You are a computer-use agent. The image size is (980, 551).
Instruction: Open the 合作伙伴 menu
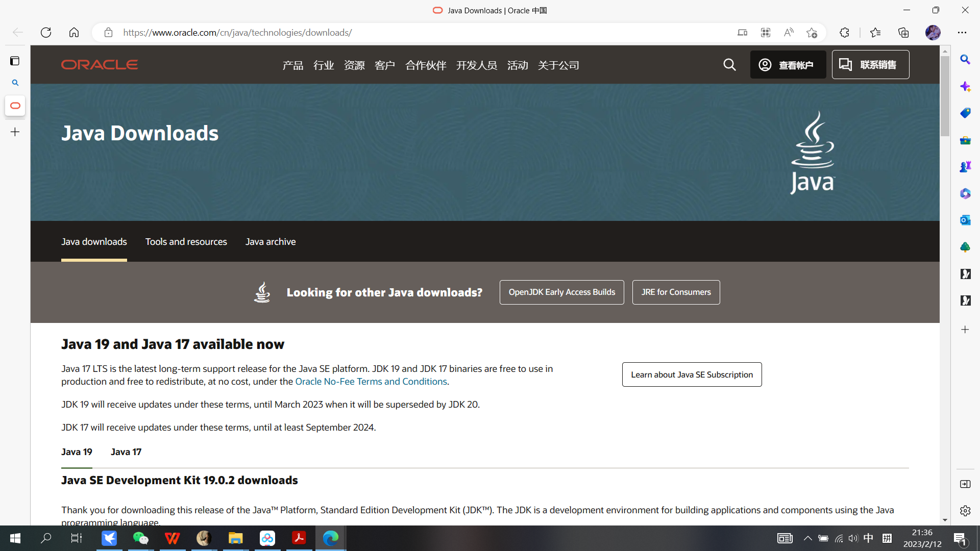point(426,65)
